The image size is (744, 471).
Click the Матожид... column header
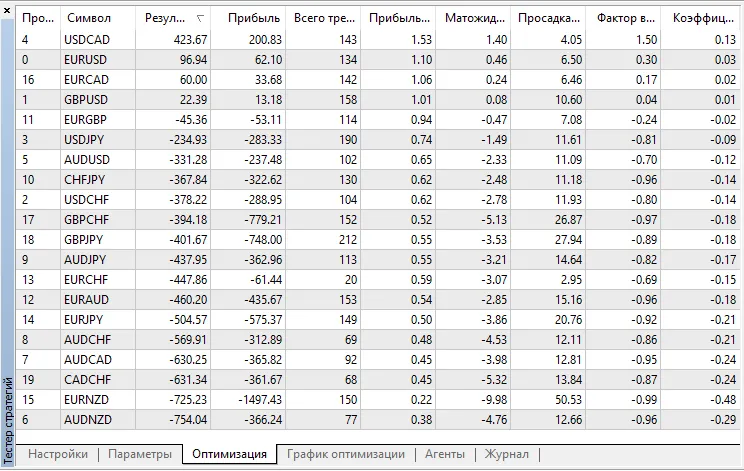[x=473, y=18]
